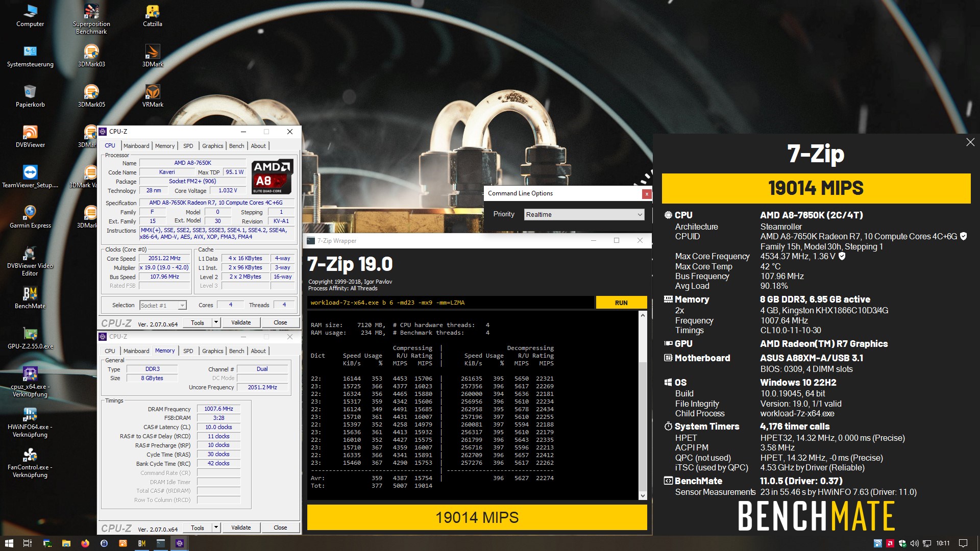Click the shield beside Max Core Frequency value
980x551 pixels.
point(842,256)
